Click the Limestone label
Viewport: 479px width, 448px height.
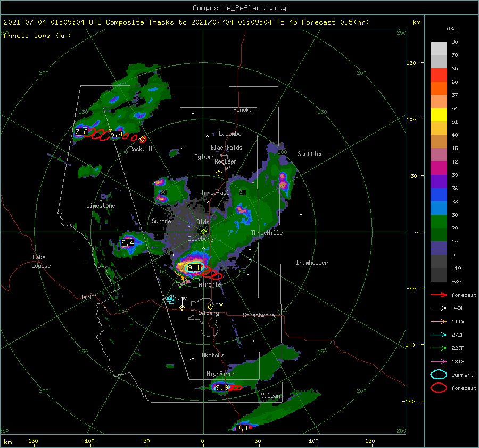pyautogui.click(x=101, y=206)
